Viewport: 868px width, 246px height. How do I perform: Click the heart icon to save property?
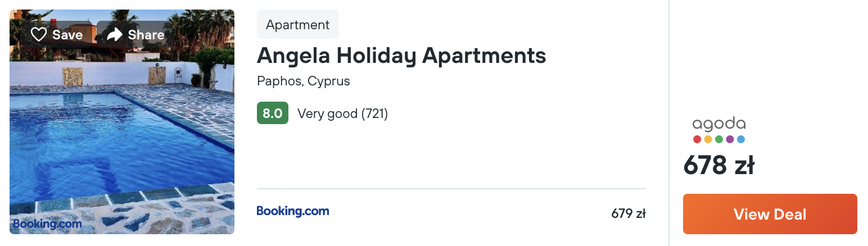click(x=38, y=35)
